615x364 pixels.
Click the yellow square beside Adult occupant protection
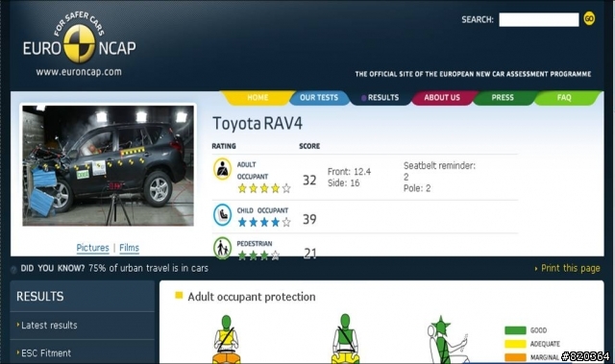click(179, 295)
